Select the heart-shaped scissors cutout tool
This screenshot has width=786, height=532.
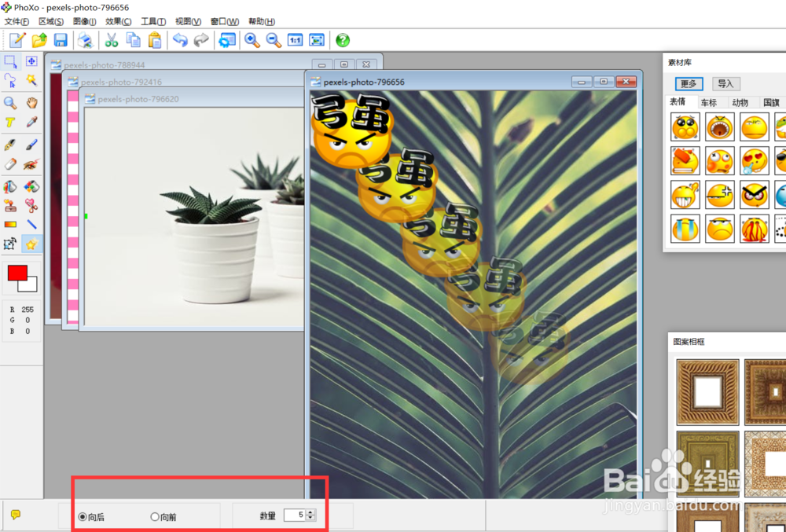(31, 205)
